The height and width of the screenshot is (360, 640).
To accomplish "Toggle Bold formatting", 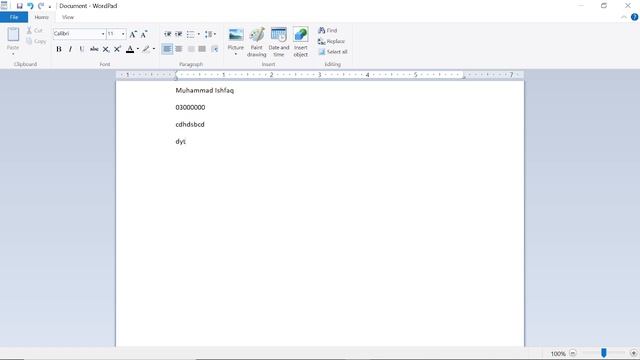I will coord(59,49).
